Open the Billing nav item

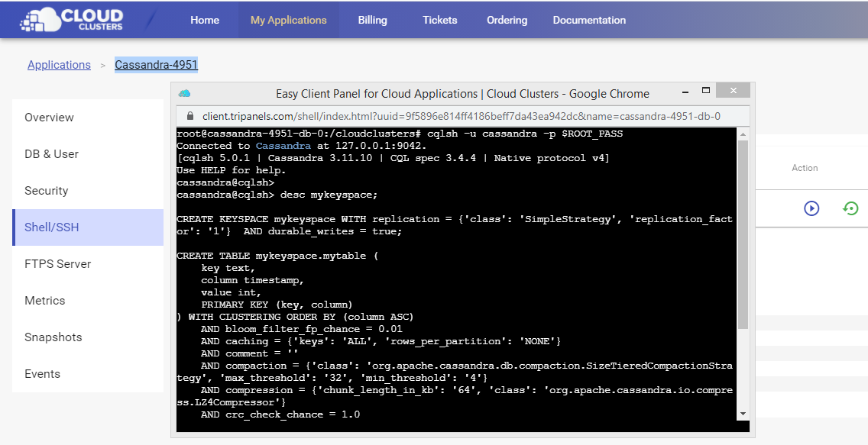(x=373, y=20)
